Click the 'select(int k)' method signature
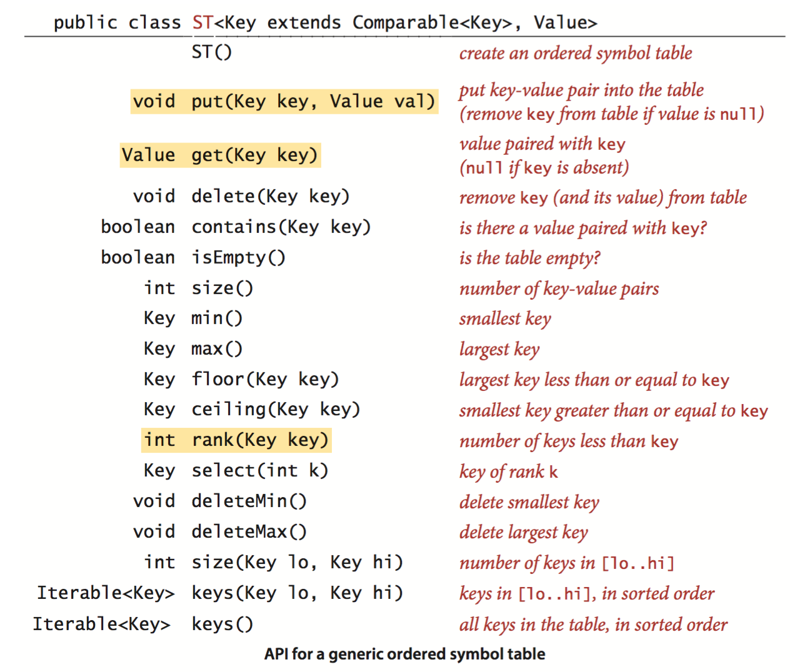 pyautogui.click(x=259, y=470)
